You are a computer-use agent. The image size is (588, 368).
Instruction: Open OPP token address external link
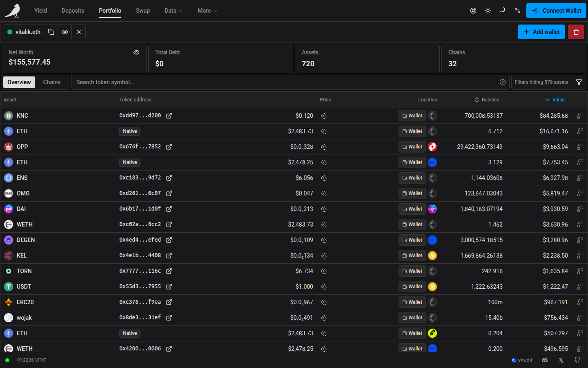tap(169, 147)
